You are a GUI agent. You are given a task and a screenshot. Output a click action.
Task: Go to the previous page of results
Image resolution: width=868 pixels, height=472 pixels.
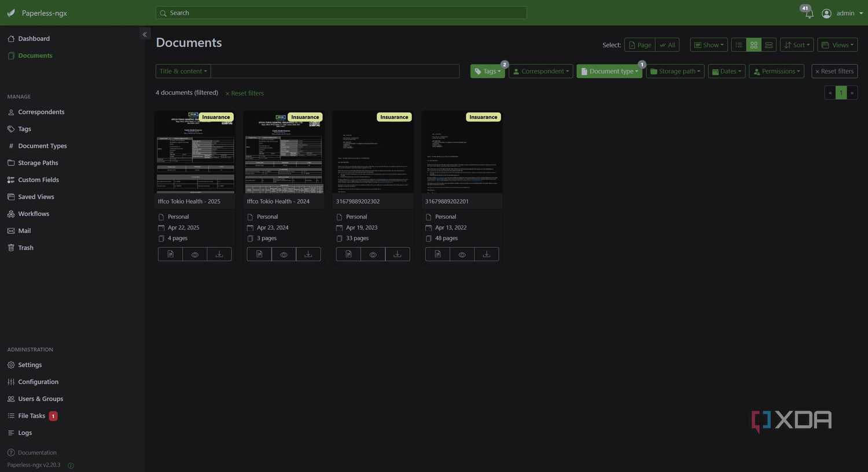[830, 93]
